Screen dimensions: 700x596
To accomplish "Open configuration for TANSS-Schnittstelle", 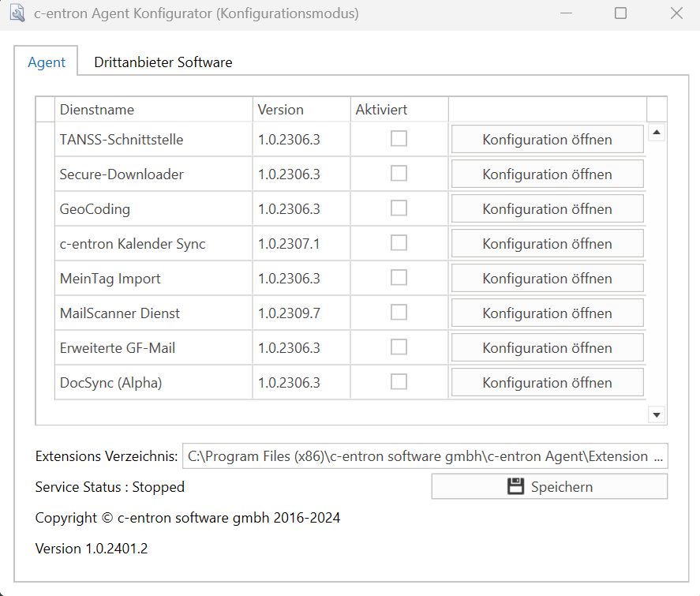I will 548,139.
